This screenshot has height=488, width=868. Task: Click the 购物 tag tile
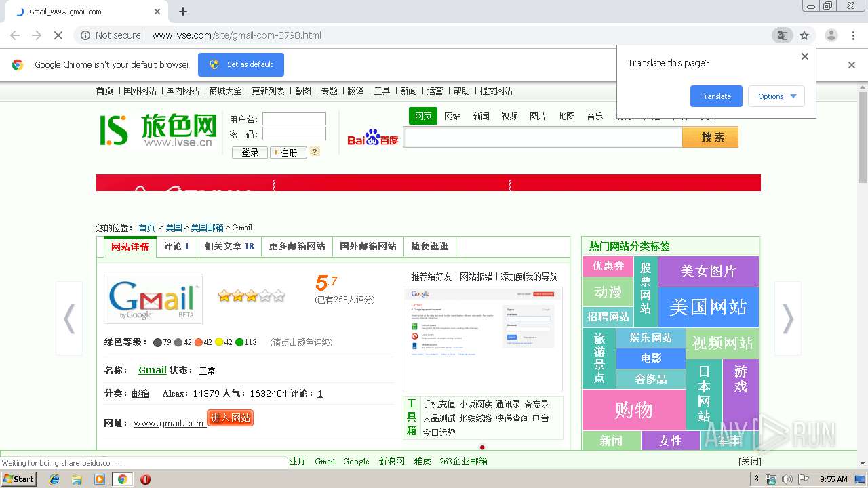[x=634, y=410]
